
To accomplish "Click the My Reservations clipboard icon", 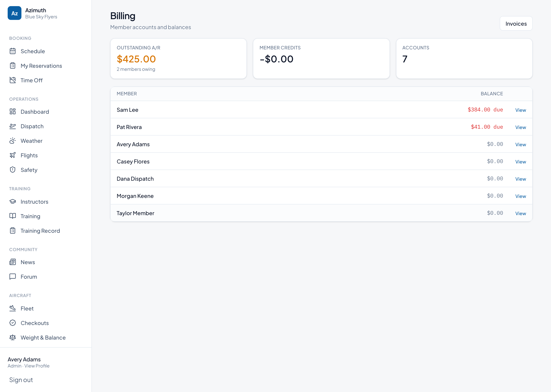I will click(x=13, y=66).
